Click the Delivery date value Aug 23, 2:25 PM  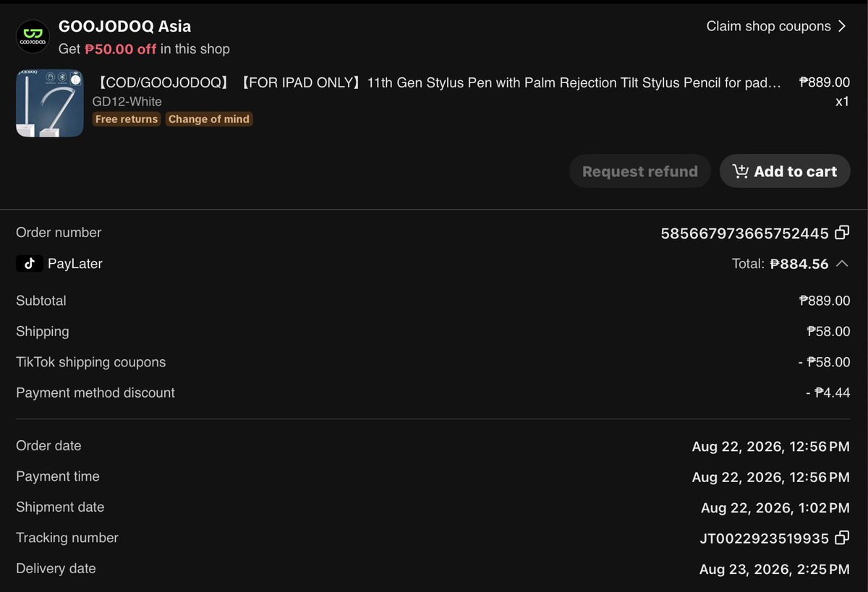pos(775,570)
